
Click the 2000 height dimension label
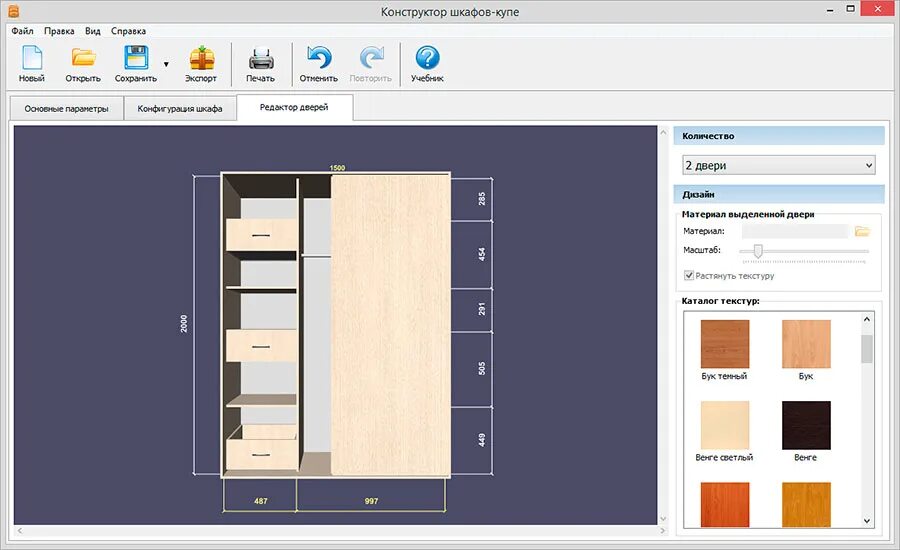184,323
